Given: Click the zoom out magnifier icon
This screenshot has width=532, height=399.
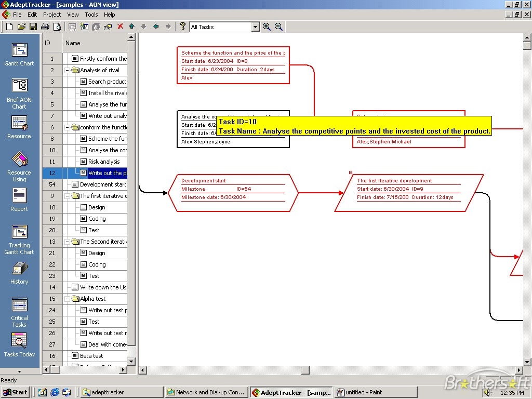Looking at the screenshot, I should [278, 27].
